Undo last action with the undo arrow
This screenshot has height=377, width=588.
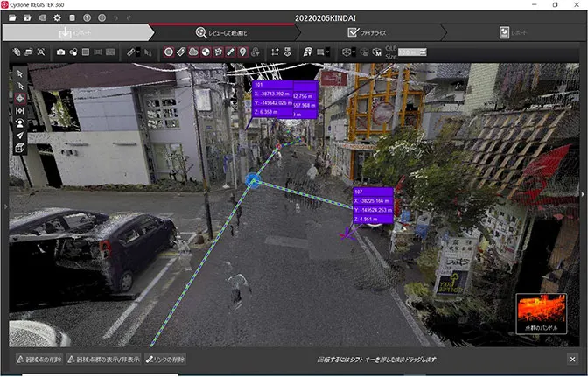pos(115,18)
